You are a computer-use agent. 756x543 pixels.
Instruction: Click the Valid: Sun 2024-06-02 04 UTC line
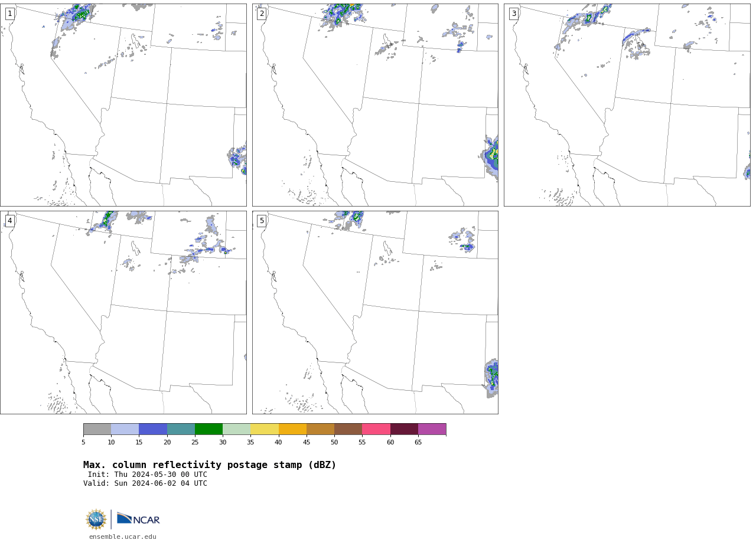145,483
